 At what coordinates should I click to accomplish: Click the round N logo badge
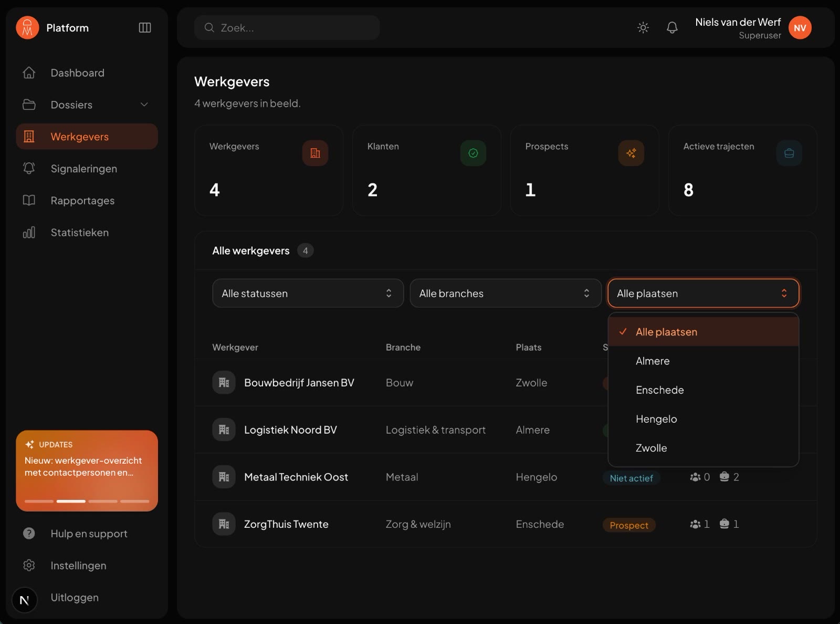pos(25,600)
